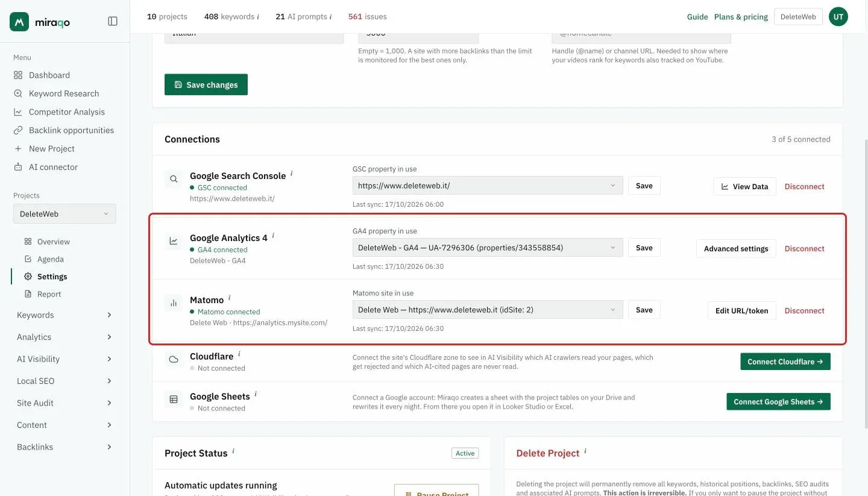Viewport: 868px width, 496px height.
Task: Show info tooltip next to Delete Project
Action: 585,451
